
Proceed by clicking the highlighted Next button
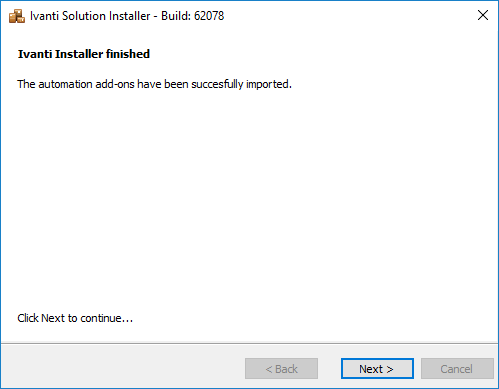click(377, 369)
